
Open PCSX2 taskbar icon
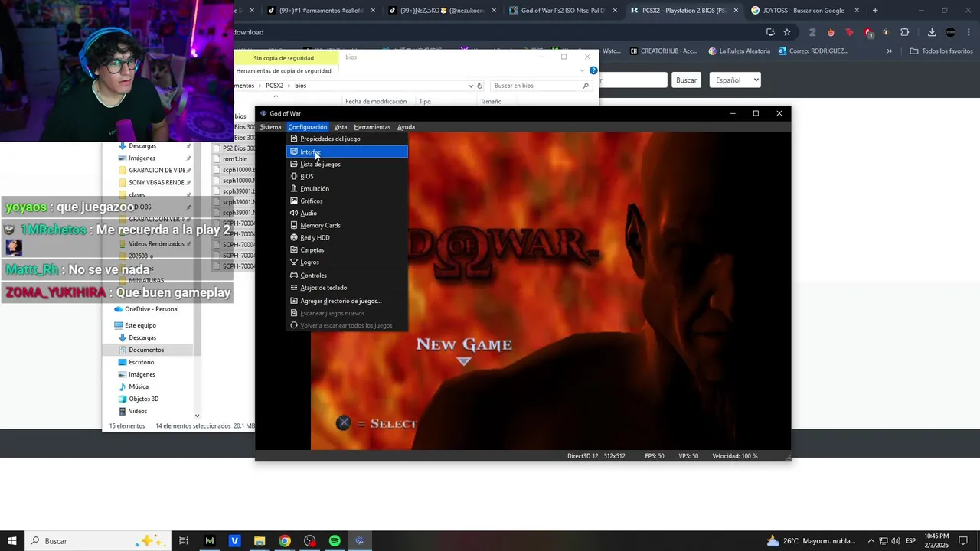click(360, 541)
